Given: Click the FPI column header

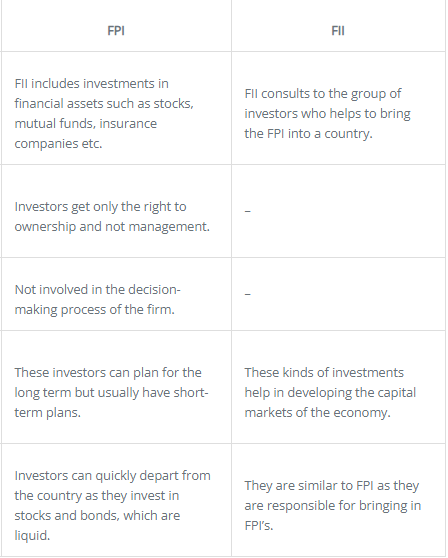Looking at the screenshot, I should (x=116, y=31).
